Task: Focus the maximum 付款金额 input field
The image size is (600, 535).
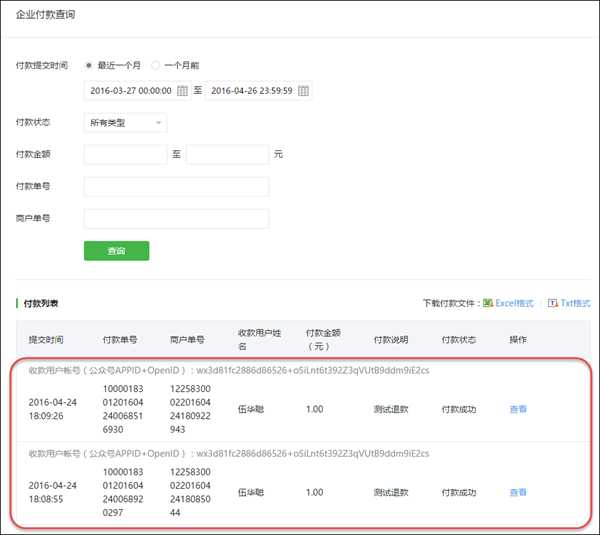Action: (x=228, y=154)
